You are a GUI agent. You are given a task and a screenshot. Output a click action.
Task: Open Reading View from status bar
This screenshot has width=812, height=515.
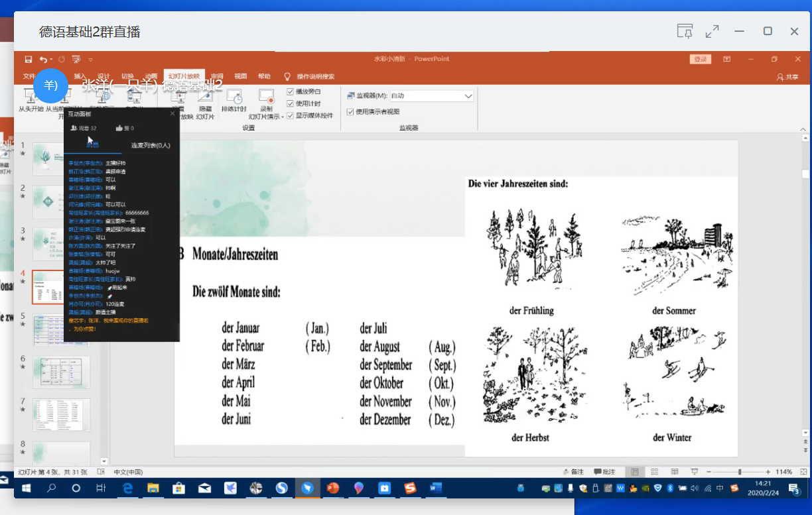[x=674, y=472]
